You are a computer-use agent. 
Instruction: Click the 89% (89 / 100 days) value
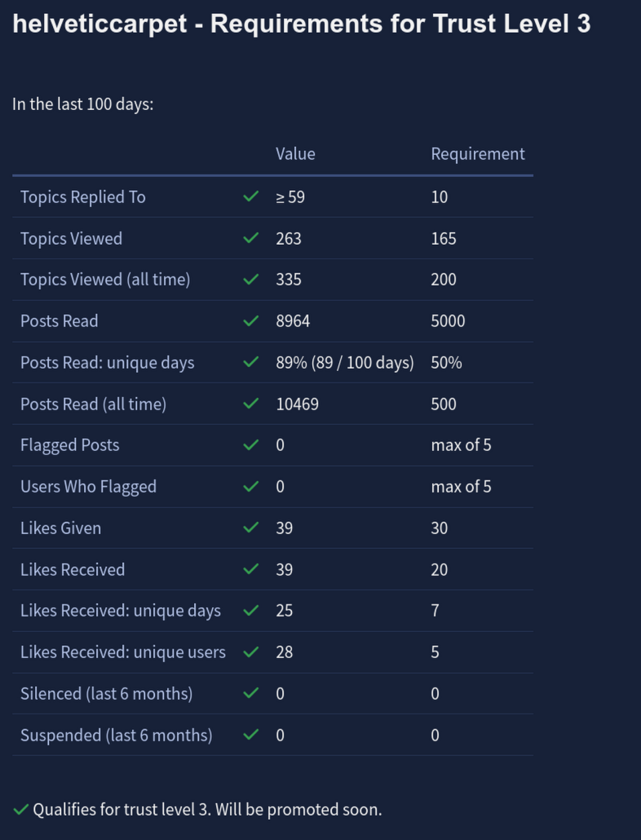[345, 363]
